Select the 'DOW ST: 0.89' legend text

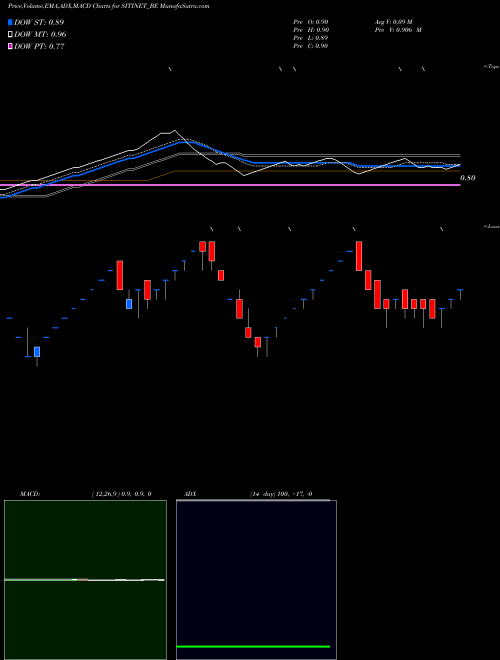tap(39, 22)
